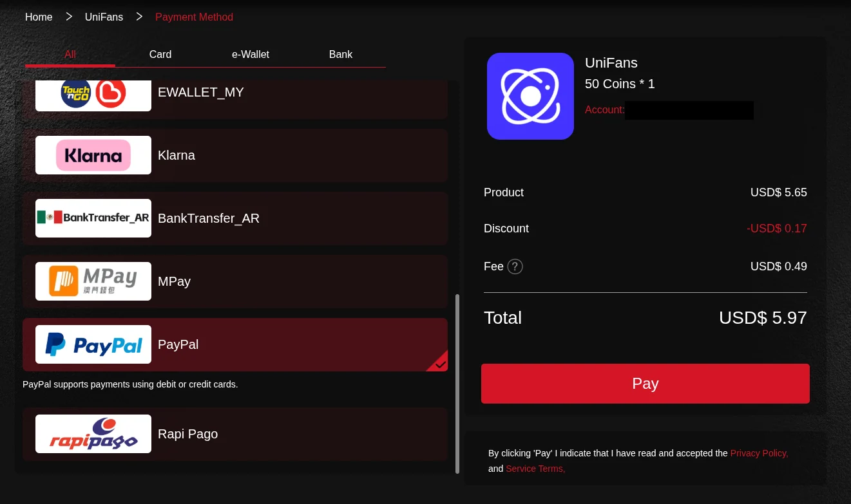Go to UniFans in breadcrumb
The image size is (851, 504).
(104, 17)
